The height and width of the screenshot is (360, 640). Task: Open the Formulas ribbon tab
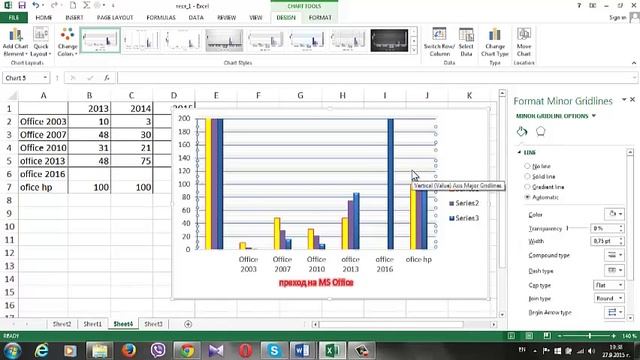coord(161,18)
